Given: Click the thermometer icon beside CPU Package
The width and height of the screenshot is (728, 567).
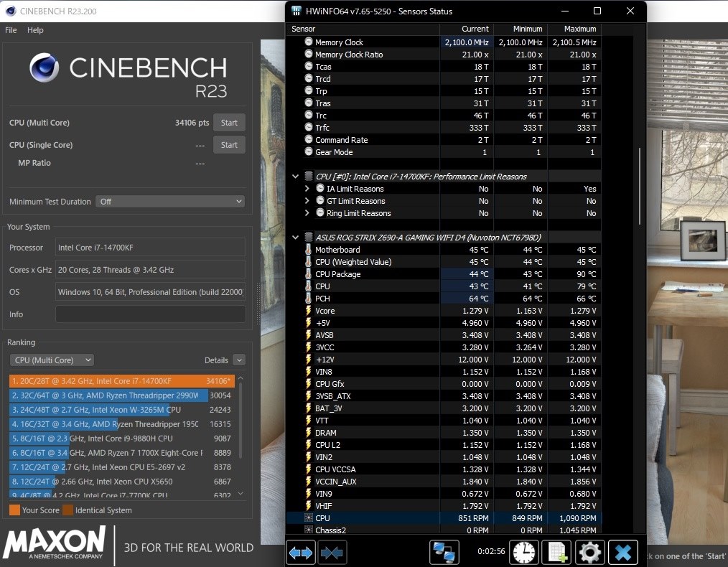Looking at the screenshot, I should coord(308,274).
